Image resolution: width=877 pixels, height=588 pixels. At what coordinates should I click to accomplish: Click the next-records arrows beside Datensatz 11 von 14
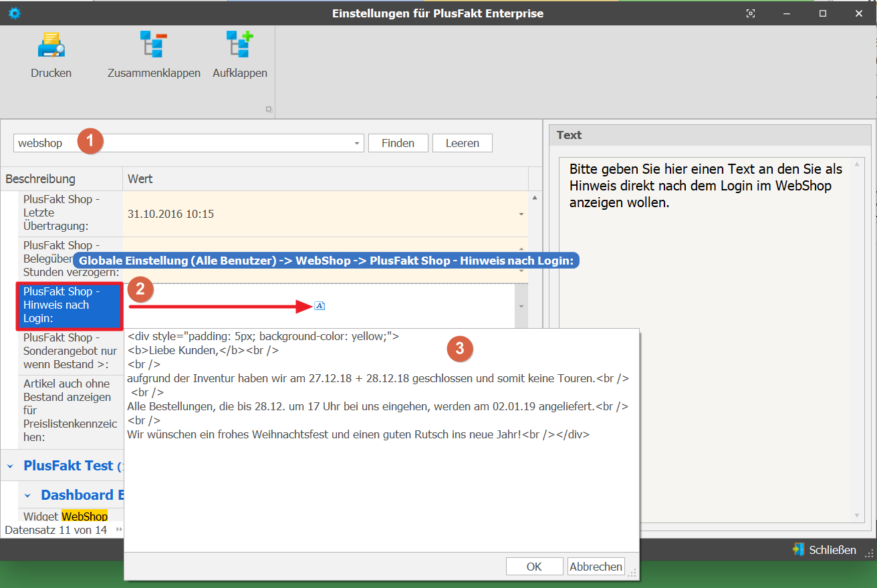click(119, 530)
